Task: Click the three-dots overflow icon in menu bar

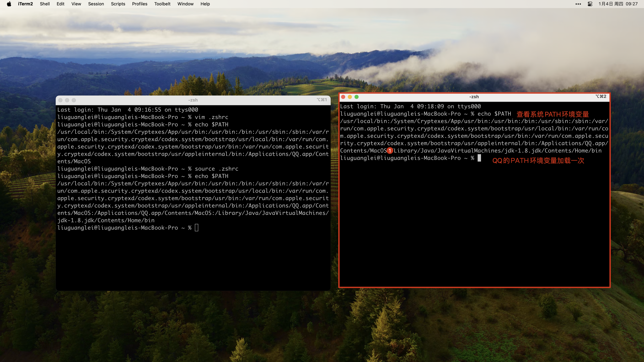Action: click(x=578, y=4)
